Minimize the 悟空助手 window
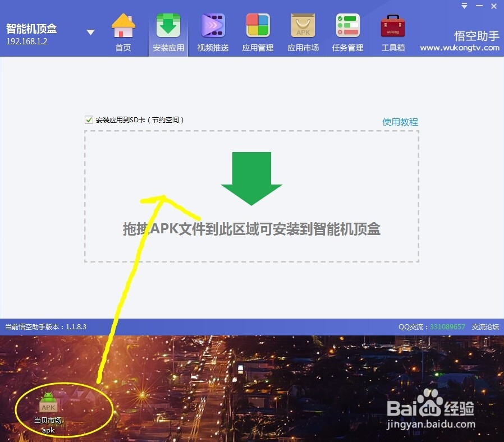Viewport: 504px width, 442px height. (x=479, y=6)
